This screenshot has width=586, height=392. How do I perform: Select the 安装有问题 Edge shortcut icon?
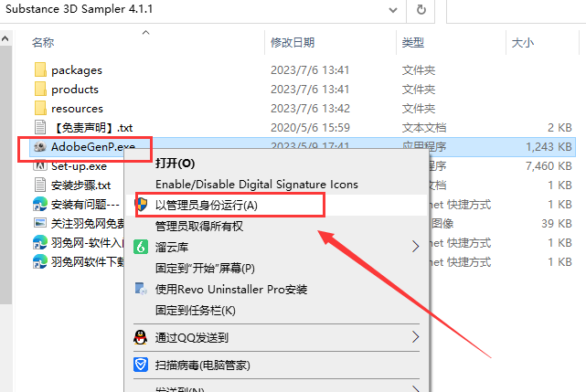40,204
